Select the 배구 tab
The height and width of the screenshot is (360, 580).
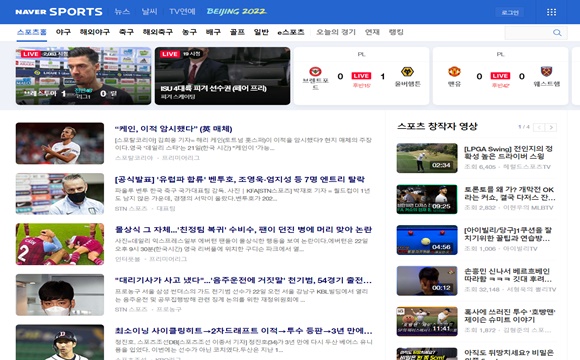pyautogui.click(x=213, y=32)
